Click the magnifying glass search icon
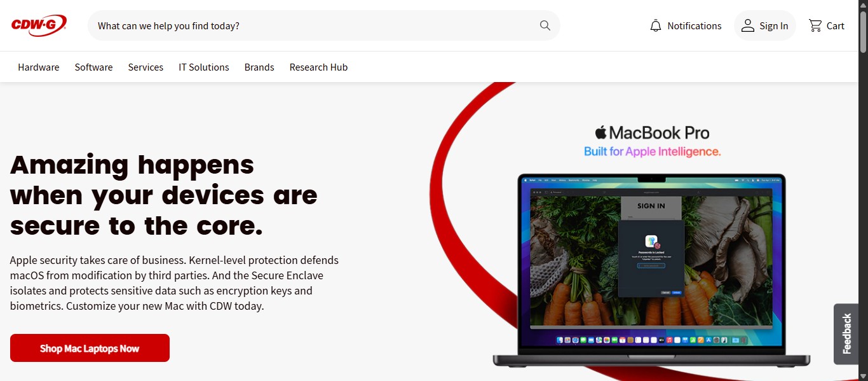This screenshot has width=868, height=381. [545, 25]
